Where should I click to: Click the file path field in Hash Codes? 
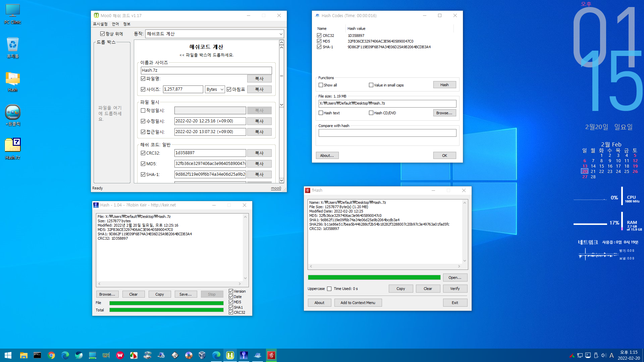click(x=387, y=104)
